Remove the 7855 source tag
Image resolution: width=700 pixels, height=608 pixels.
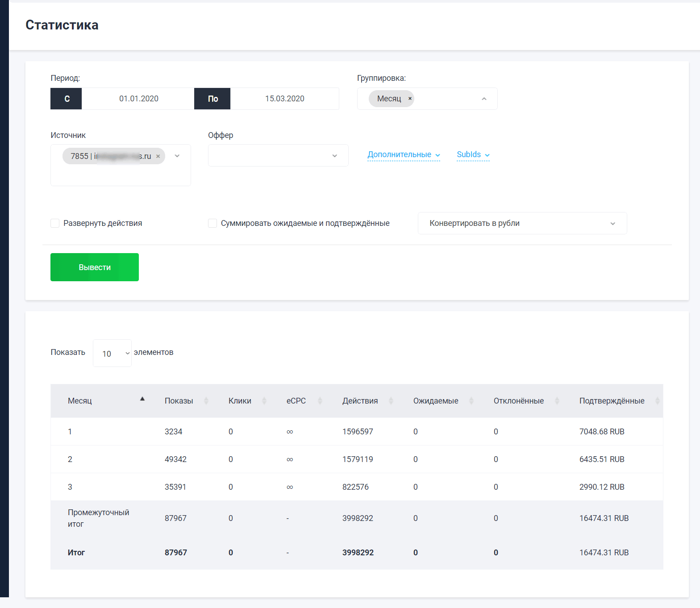[x=158, y=156]
